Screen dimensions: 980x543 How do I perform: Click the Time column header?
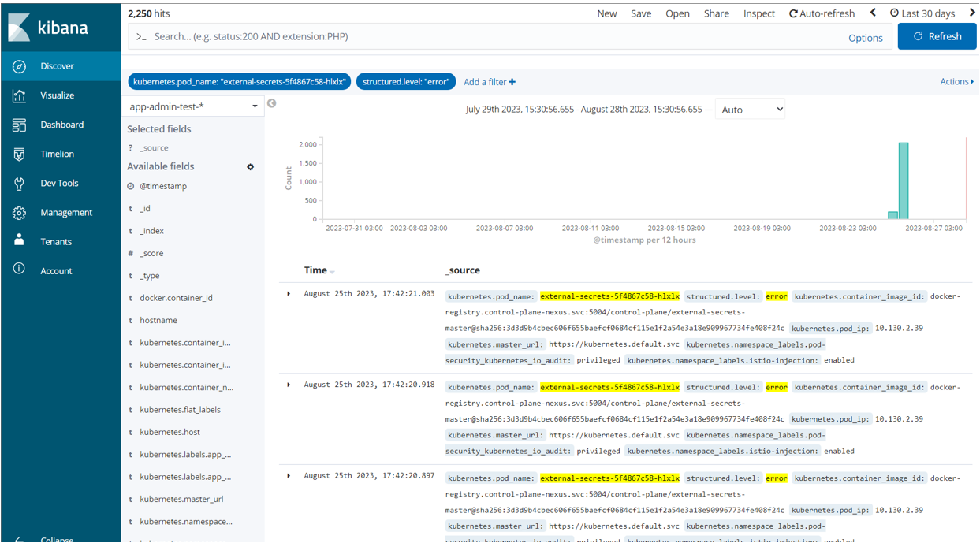click(315, 270)
